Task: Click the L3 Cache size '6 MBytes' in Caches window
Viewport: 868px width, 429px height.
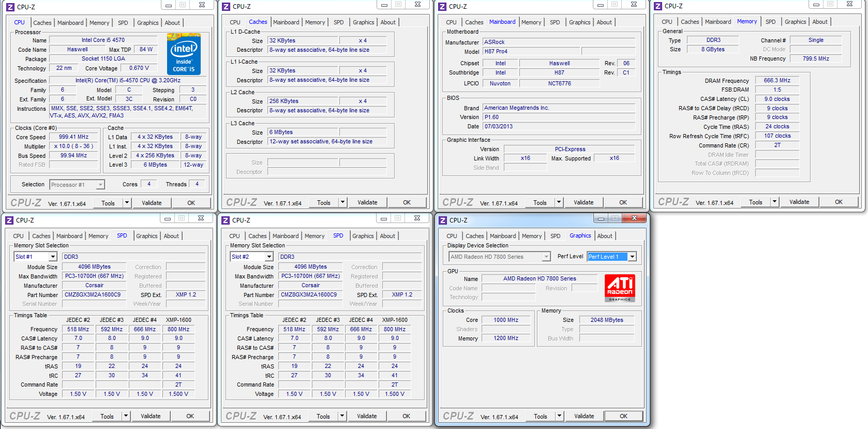Action: (303, 132)
